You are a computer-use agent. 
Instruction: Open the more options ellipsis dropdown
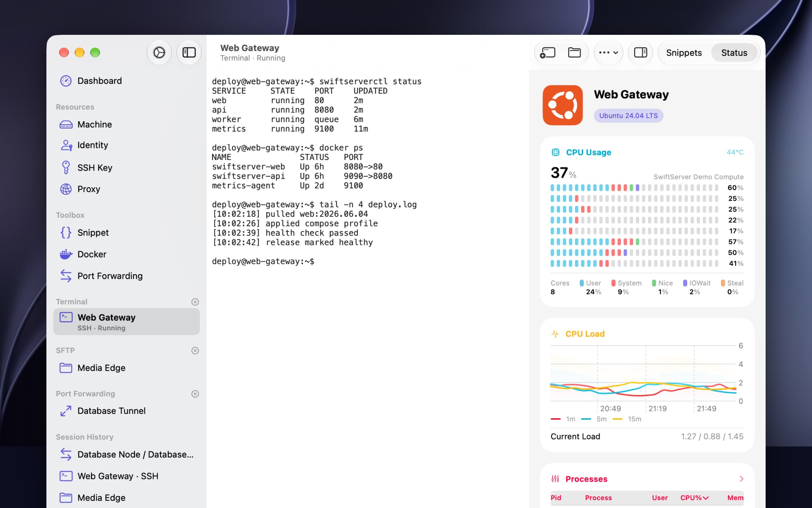(608, 53)
